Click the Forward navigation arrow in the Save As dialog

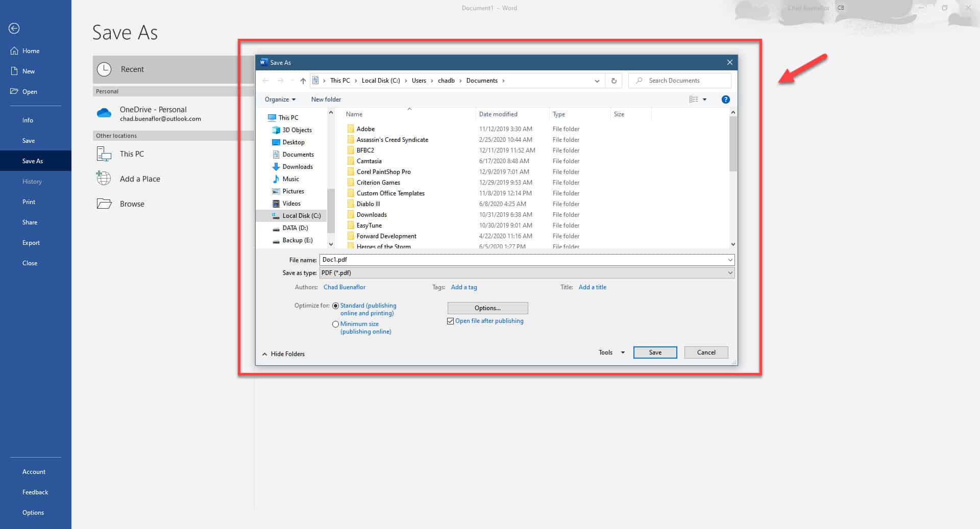pos(280,81)
